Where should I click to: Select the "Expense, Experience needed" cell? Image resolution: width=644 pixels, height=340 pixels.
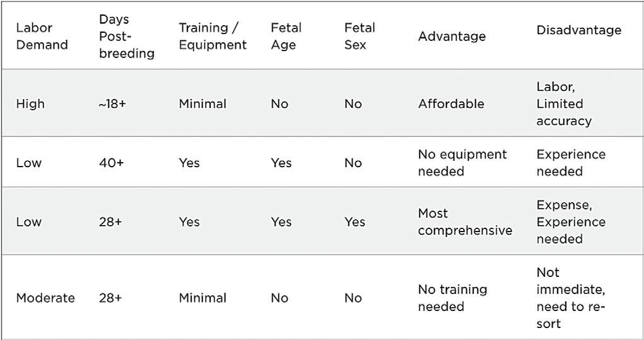570,222
